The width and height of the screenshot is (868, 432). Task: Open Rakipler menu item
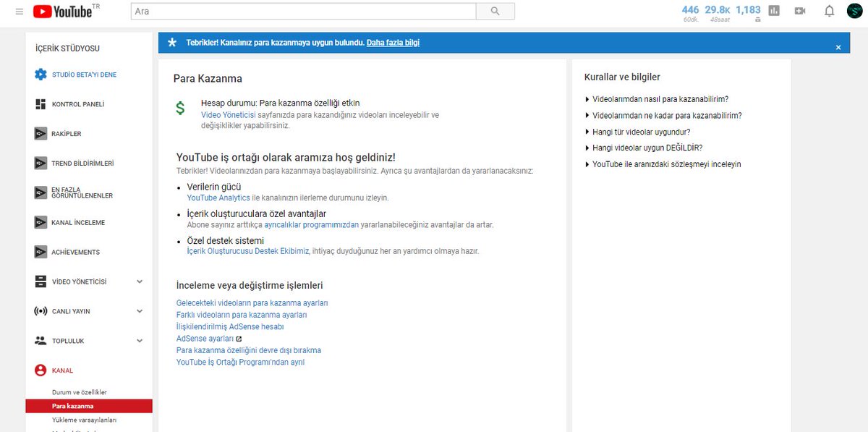67,134
